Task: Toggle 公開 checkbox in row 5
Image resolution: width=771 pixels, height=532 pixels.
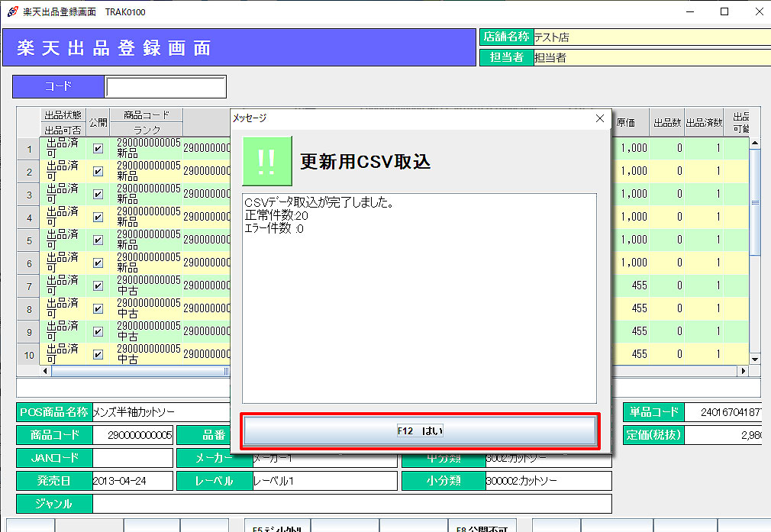Action: 98,240
